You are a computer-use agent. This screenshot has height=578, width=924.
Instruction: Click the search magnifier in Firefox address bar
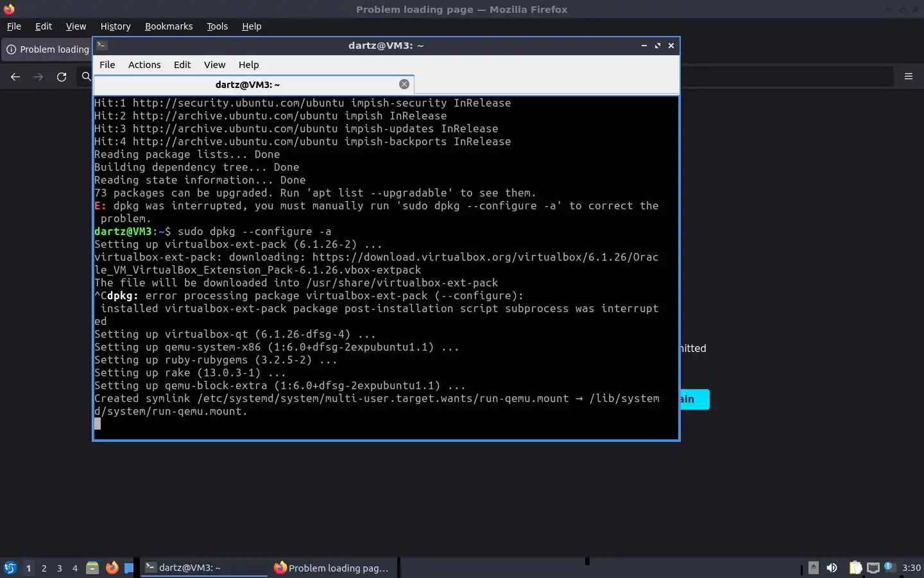[x=86, y=76]
